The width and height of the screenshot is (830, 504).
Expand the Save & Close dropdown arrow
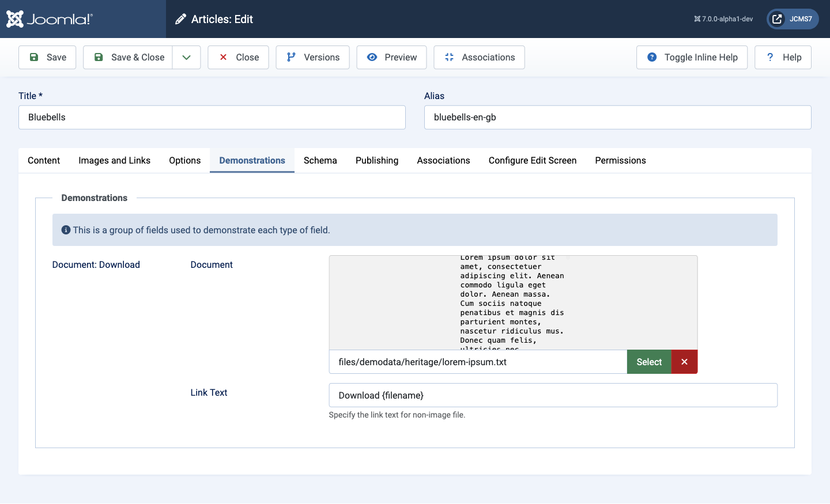(x=186, y=57)
